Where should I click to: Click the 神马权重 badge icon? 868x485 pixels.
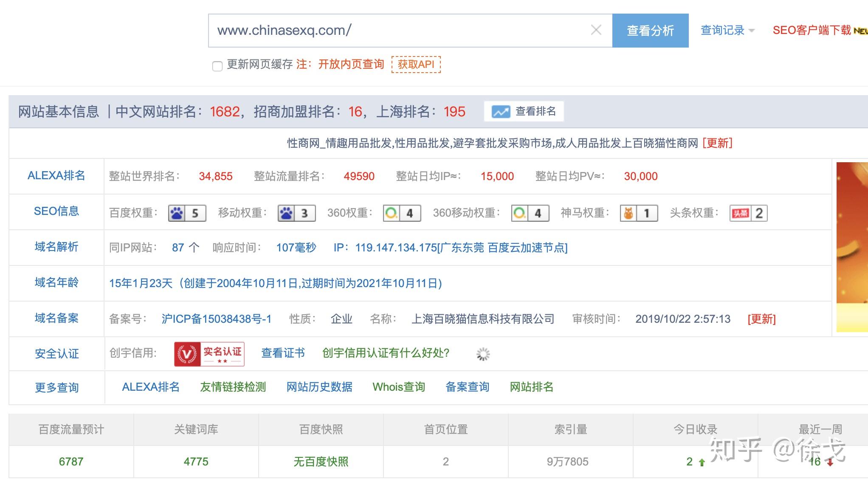tap(639, 213)
